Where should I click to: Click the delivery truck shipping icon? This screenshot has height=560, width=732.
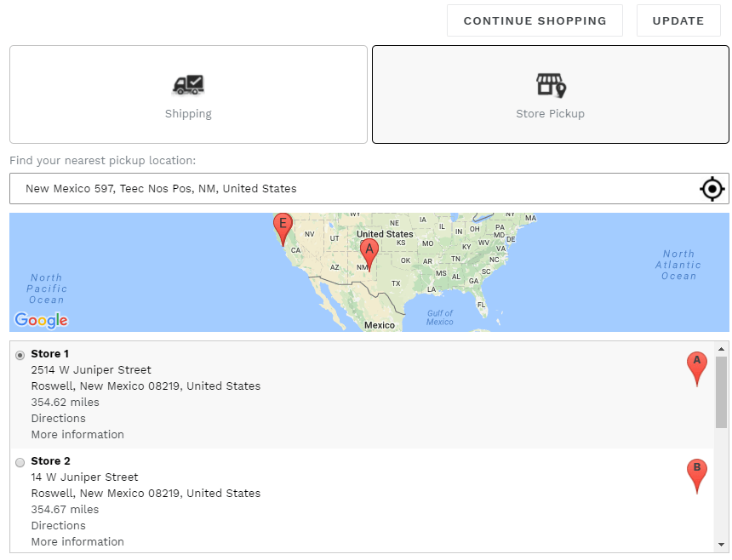[x=188, y=85]
